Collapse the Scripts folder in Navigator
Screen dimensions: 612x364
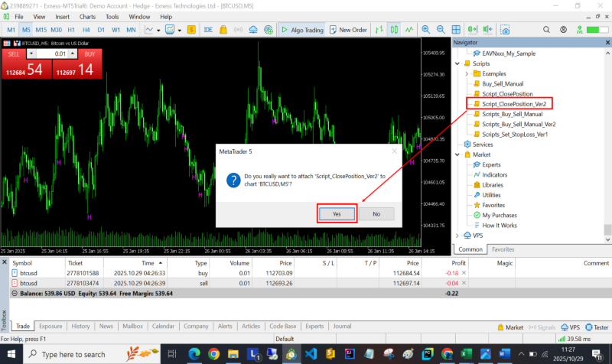click(x=457, y=63)
